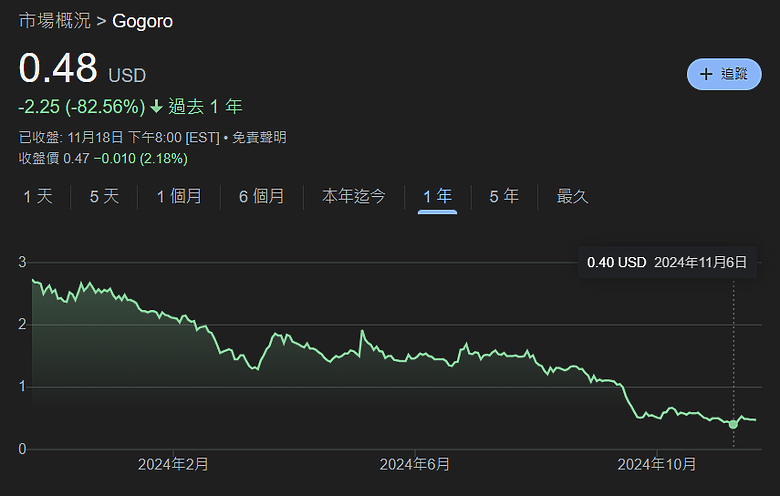Open the 市場概況 breadcrumb link
Image resolution: width=780 pixels, height=496 pixels.
tap(55, 21)
